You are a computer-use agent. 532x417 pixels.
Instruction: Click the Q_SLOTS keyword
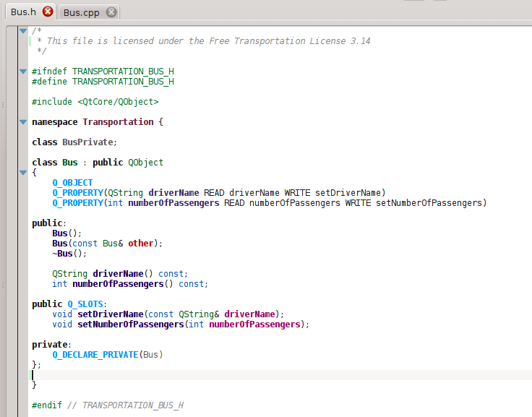[x=85, y=304]
